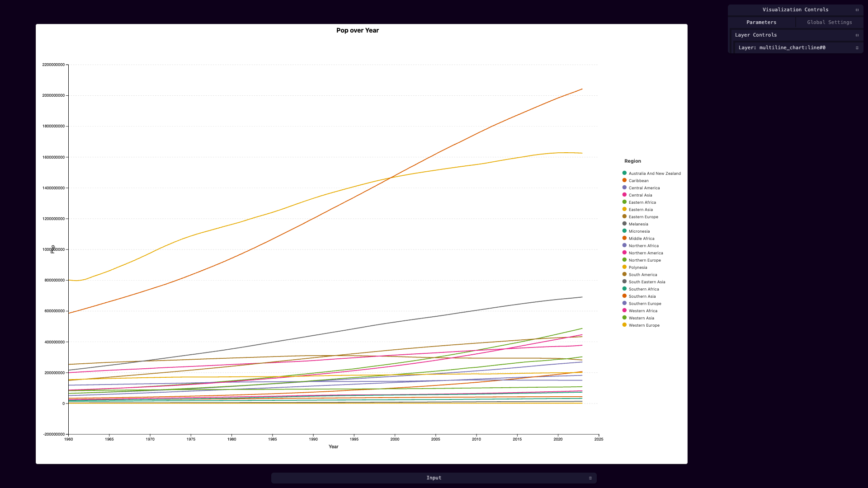This screenshot has width=868, height=488.
Task: Select the Northern America legend entry
Action: pos(643,253)
